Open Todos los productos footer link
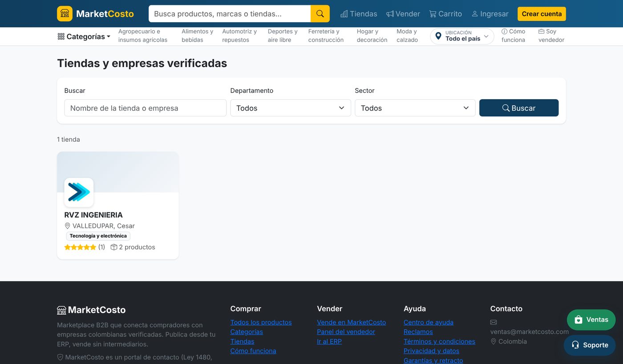Image resolution: width=623 pixels, height=364 pixels. tap(261, 322)
